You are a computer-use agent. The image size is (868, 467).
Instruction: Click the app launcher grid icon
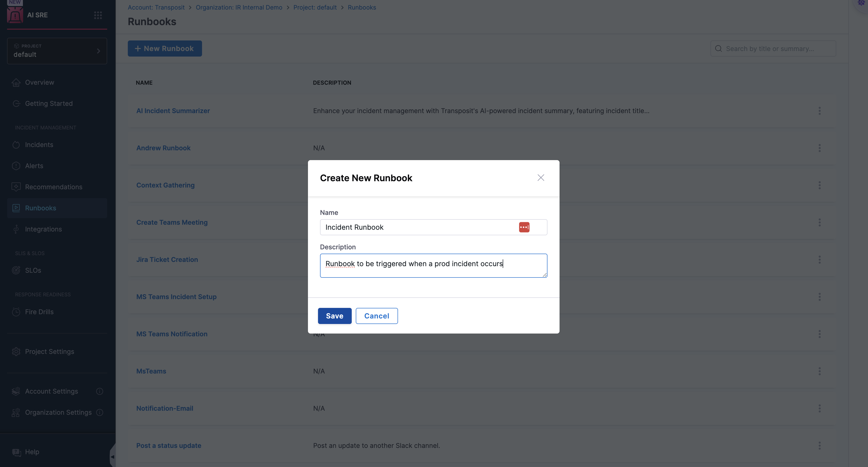tap(98, 15)
